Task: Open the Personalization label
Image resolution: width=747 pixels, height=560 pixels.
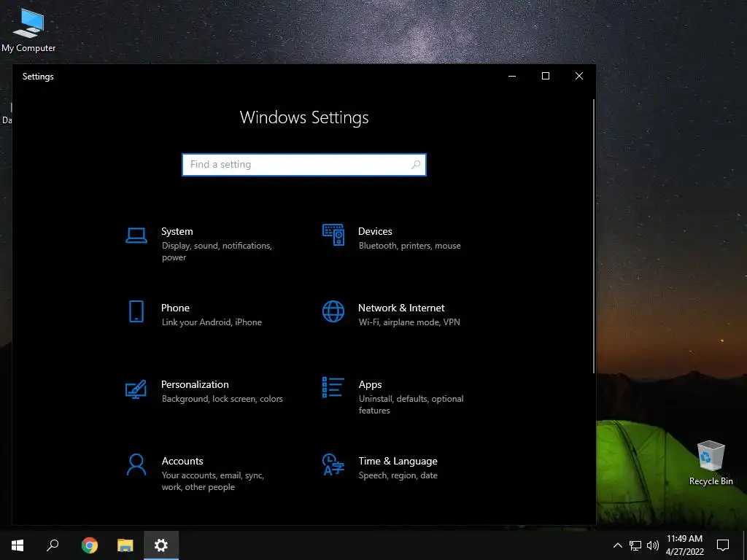Action: point(195,384)
